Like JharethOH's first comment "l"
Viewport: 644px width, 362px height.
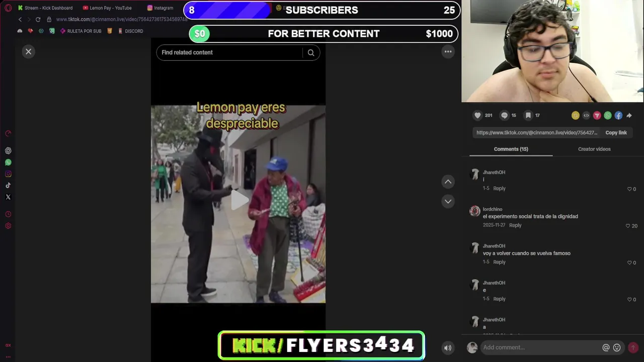(629, 189)
